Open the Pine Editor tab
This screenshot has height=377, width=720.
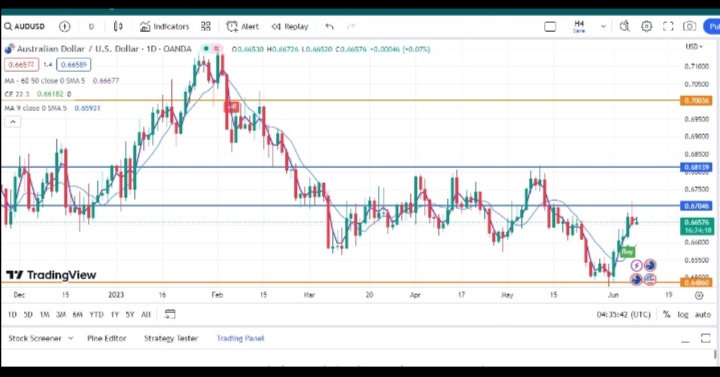pyautogui.click(x=107, y=338)
